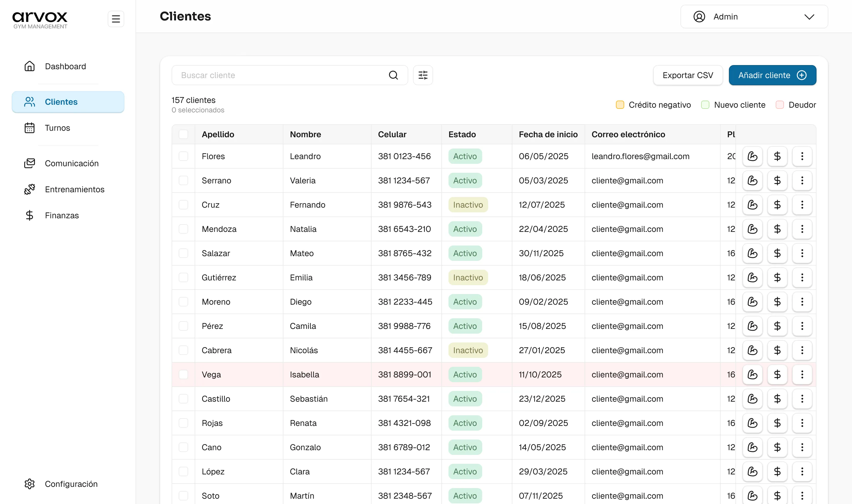This screenshot has width=852, height=504.
Task: Toggle the select-all header checkbox
Action: point(183,135)
